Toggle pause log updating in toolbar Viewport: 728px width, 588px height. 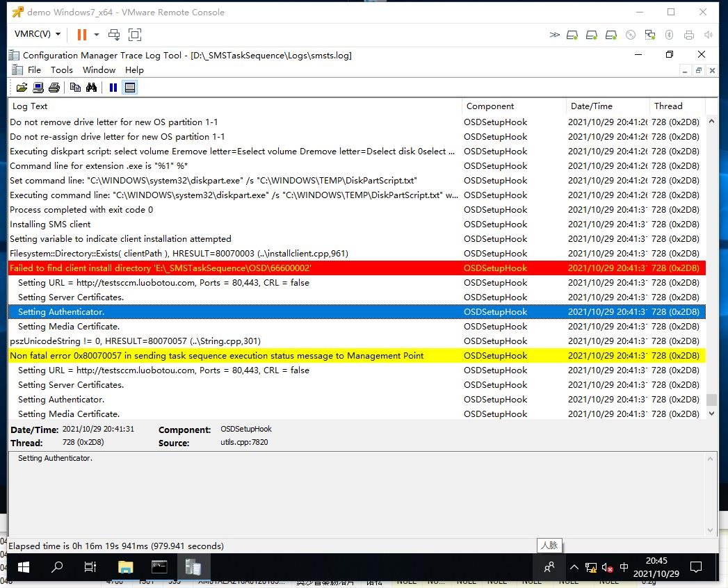pos(113,88)
